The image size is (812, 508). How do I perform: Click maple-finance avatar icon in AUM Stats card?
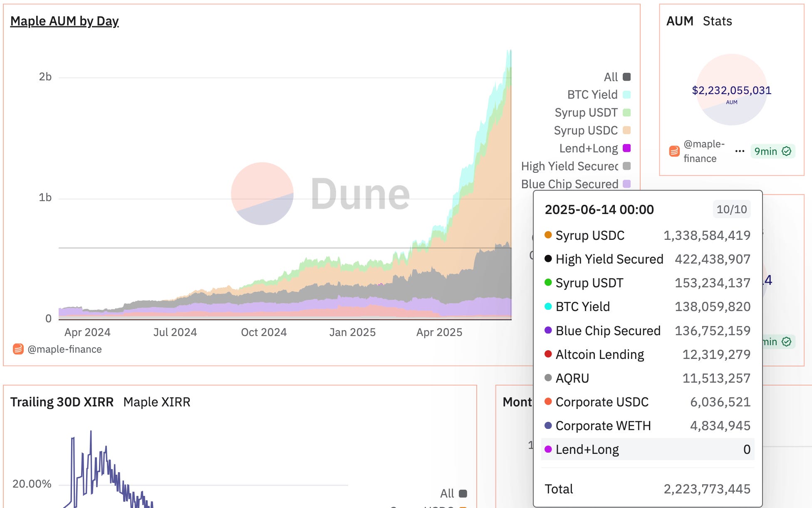(x=674, y=151)
